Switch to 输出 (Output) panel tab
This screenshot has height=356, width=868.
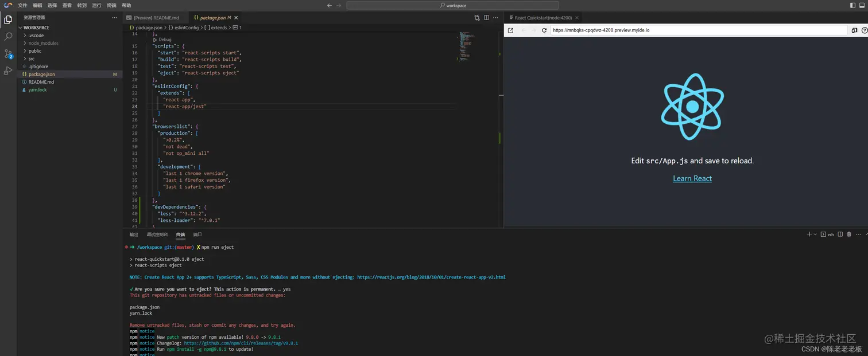134,234
